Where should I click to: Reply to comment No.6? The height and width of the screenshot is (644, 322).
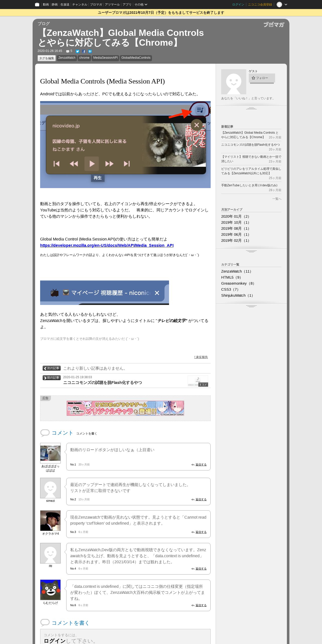coord(201,605)
